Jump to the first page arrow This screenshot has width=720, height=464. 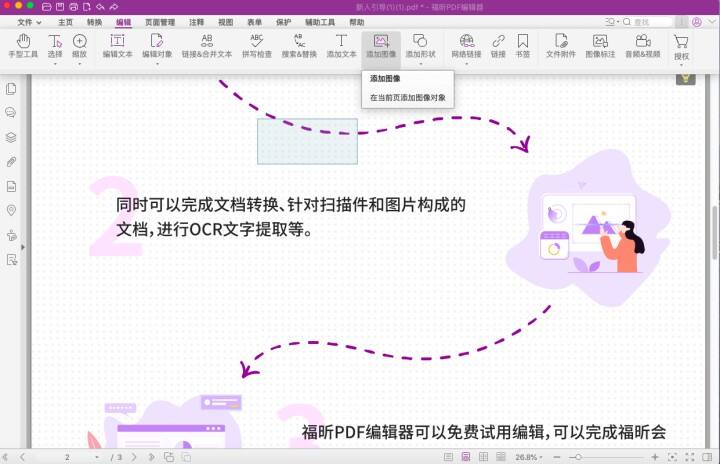pyautogui.click(x=5, y=457)
